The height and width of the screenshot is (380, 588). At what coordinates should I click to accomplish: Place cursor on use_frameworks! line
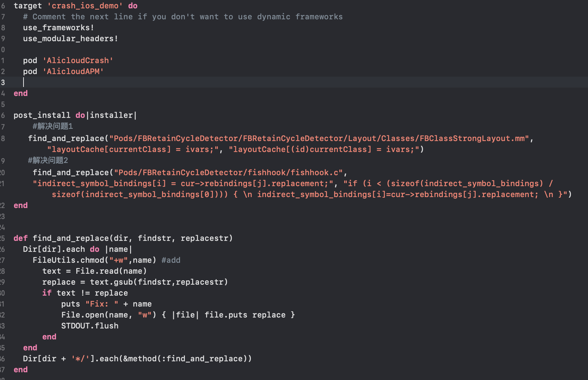[59, 28]
